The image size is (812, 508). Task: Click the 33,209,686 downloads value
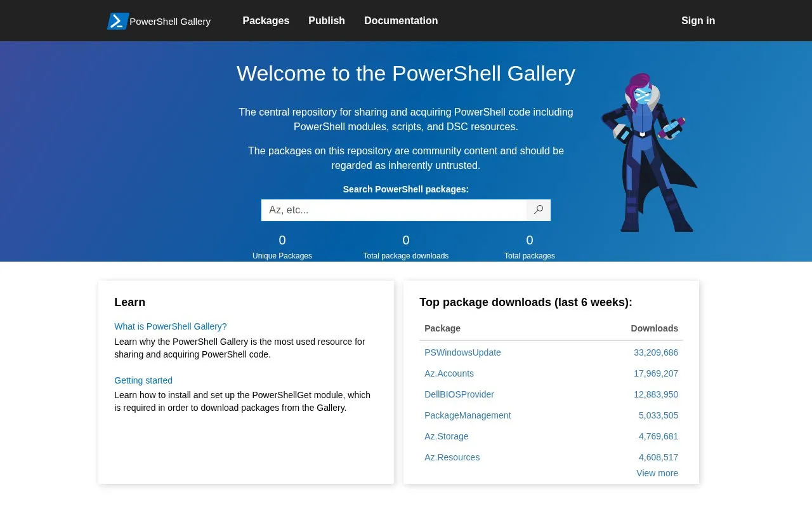pos(656,352)
